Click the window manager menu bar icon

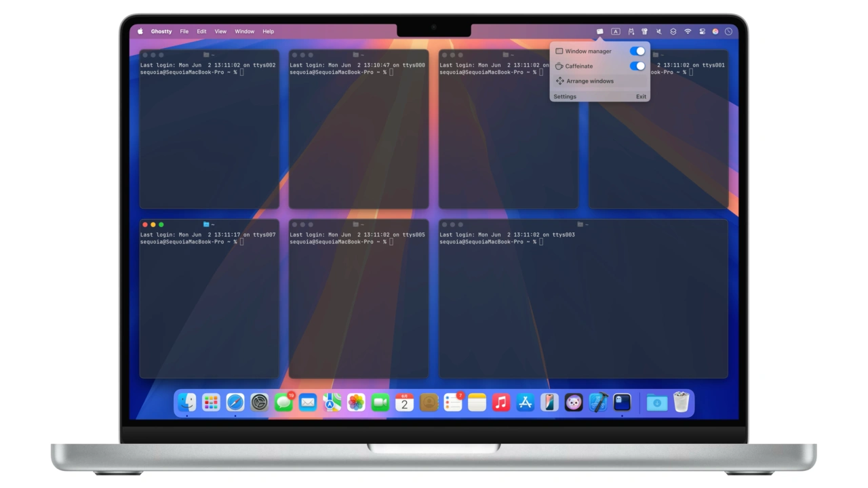coord(599,31)
